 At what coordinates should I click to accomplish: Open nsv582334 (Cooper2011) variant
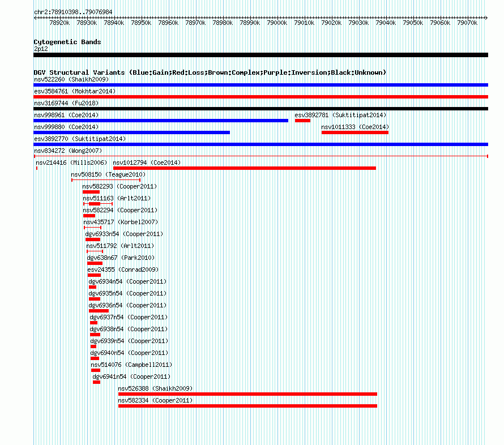[x=155, y=400]
